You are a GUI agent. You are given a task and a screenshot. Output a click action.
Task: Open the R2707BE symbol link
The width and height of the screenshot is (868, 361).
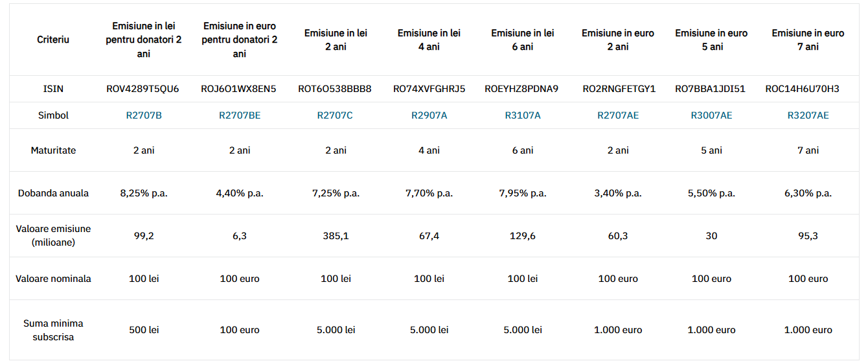(240, 115)
